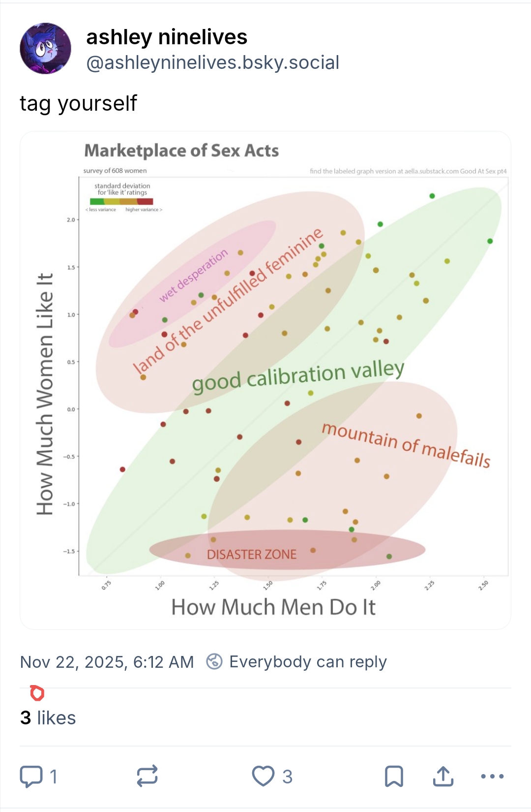Image resolution: width=531 pixels, height=812 pixels.
Task: Click the standard deviation color legend bar
Action: tap(121, 201)
